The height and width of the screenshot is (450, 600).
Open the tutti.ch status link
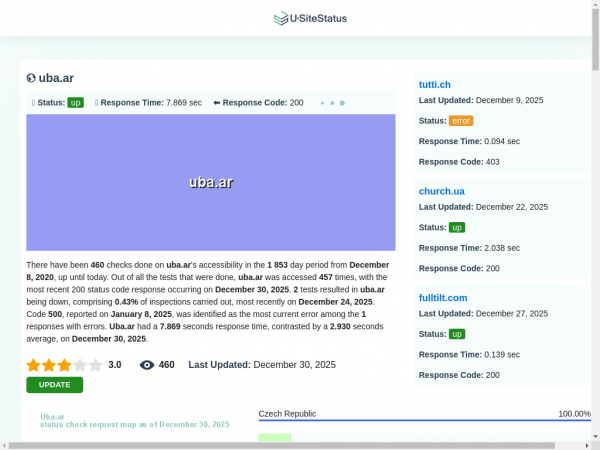[435, 85]
